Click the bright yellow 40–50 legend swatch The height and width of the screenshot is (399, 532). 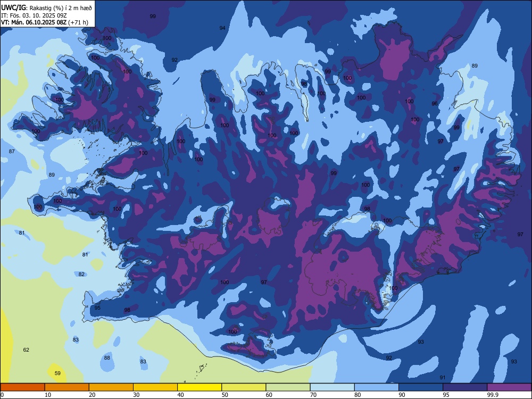199,387
